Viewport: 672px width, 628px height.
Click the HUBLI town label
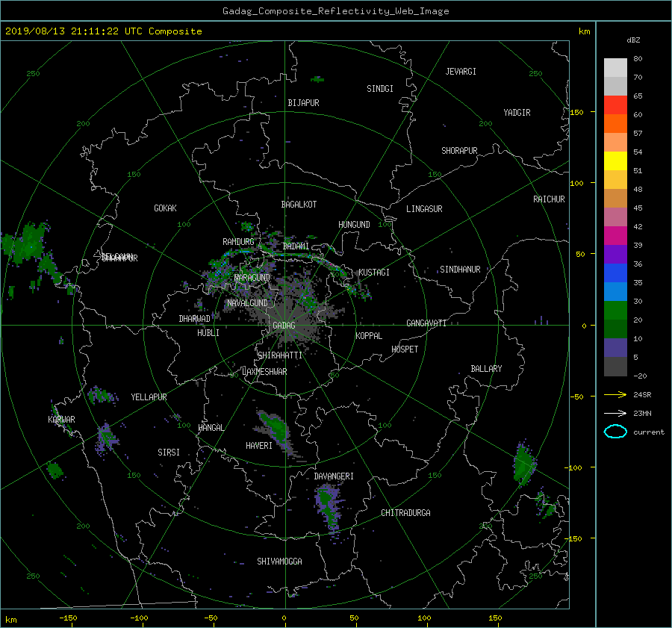click(208, 333)
